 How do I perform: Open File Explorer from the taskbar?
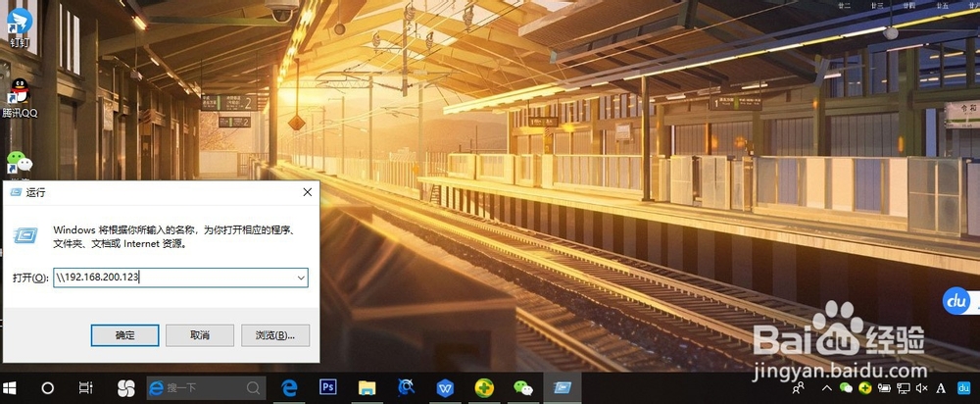click(x=367, y=388)
